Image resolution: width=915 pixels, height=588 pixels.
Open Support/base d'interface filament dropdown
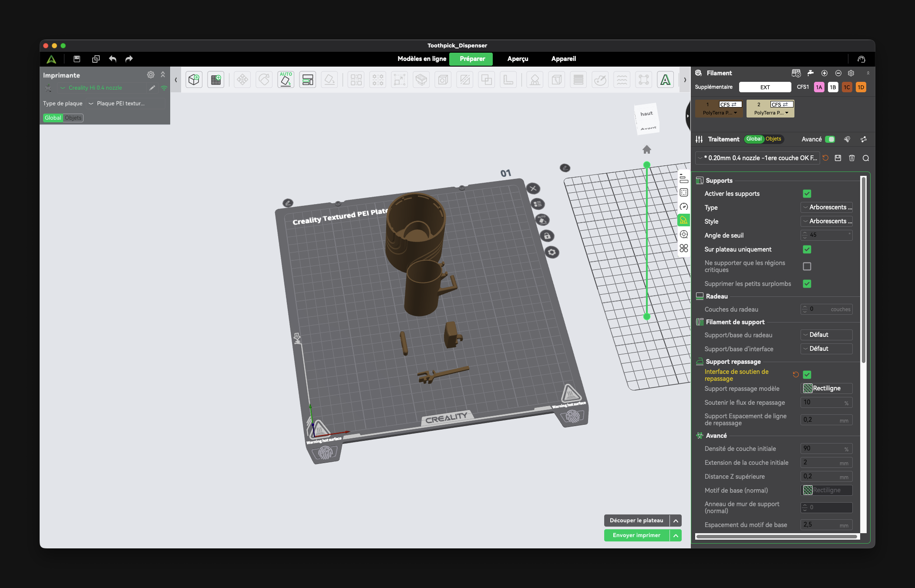pos(827,349)
